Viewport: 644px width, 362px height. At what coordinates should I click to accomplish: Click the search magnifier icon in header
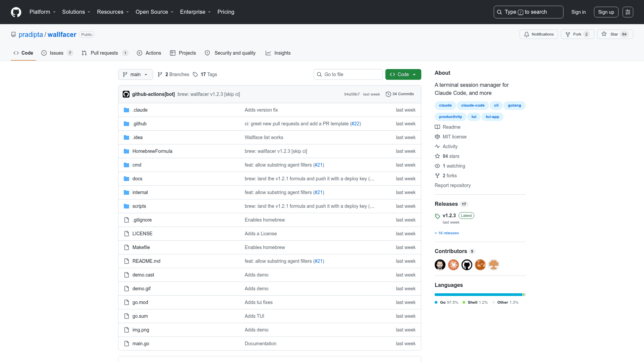[499, 12]
